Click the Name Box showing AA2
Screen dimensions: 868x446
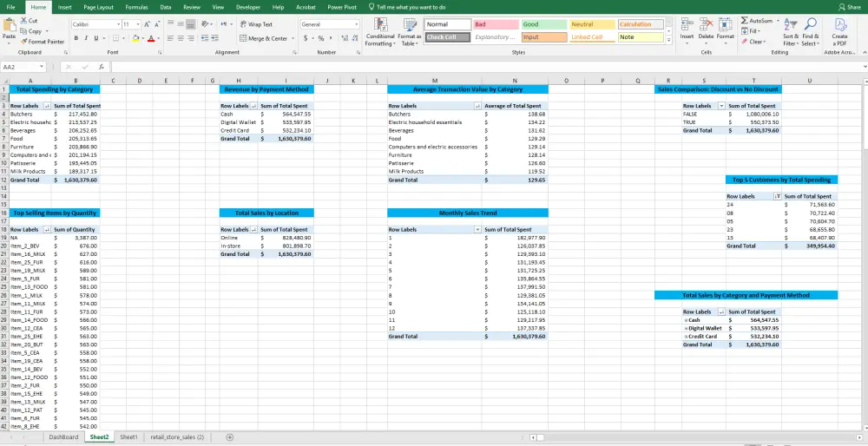click(x=24, y=67)
